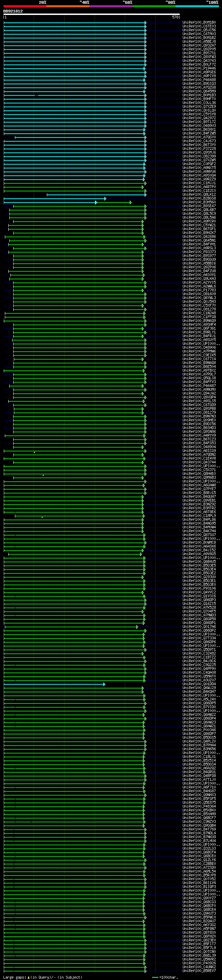The height and width of the screenshot is (980, 222).
Task: Open hit UniRef100_B0M1B0
Action: click(x=199, y=23)
